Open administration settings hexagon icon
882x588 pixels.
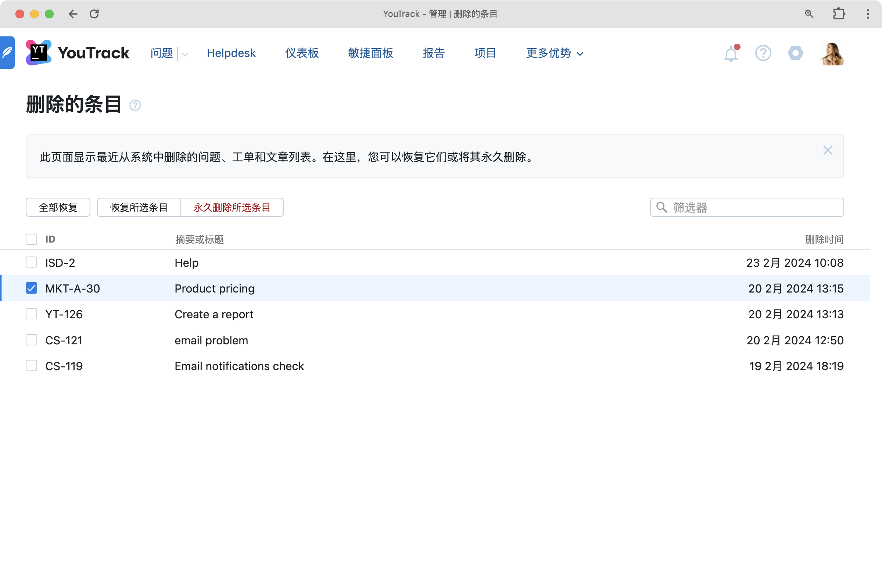795,53
